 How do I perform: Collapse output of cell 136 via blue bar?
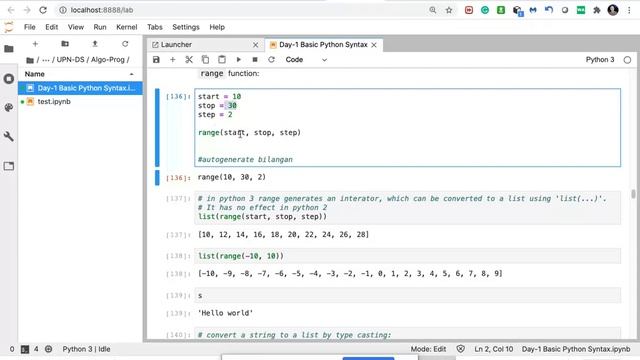pos(157,178)
